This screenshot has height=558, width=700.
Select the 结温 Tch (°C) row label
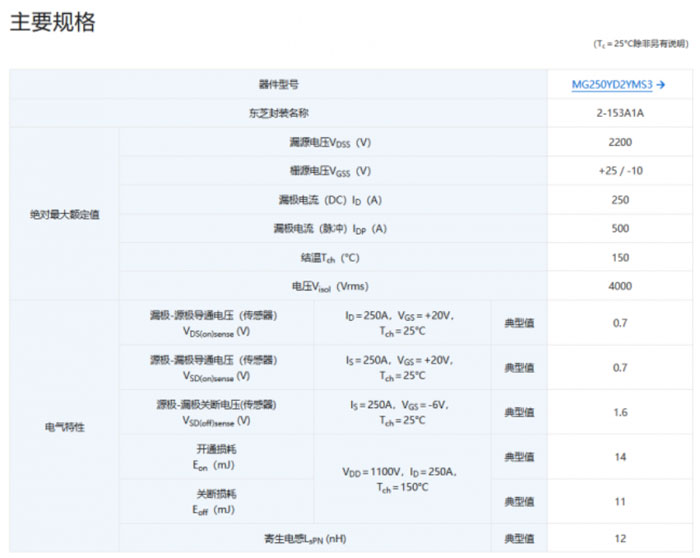click(x=329, y=257)
